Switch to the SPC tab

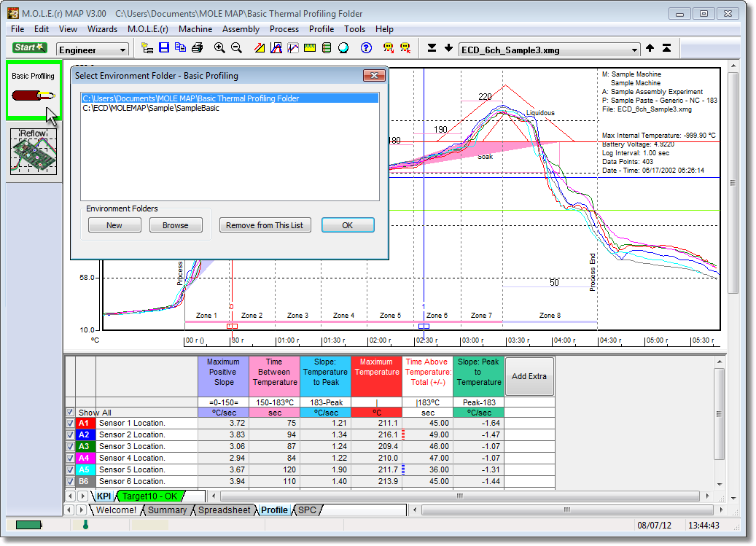pyautogui.click(x=307, y=510)
